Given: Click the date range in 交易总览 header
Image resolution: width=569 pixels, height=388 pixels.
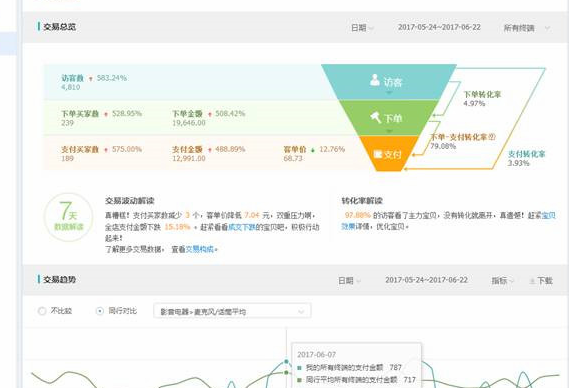Looking at the screenshot, I should (439, 27).
